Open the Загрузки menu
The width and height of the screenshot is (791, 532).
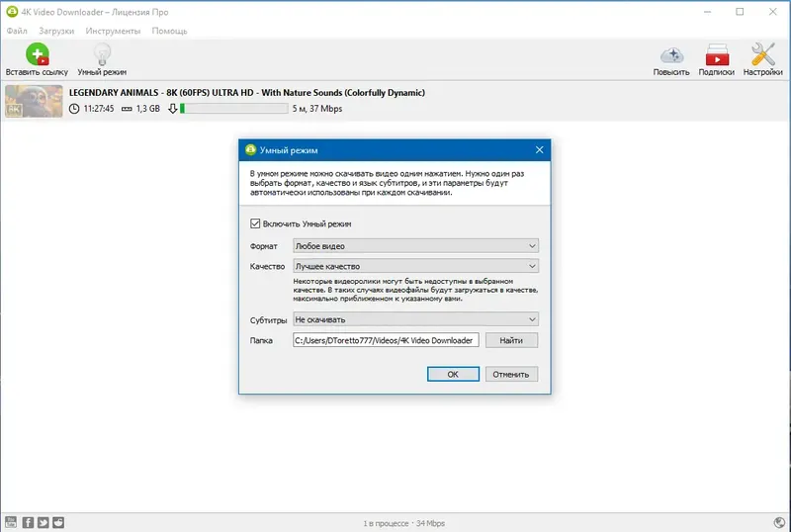click(56, 31)
